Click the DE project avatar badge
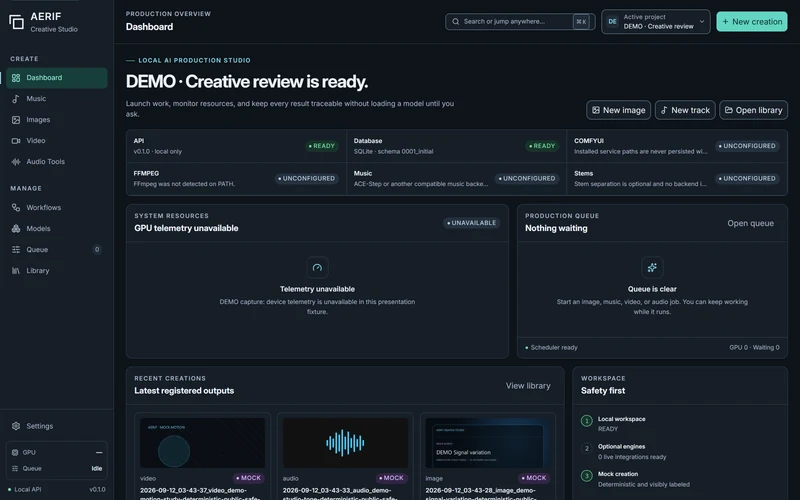 612,21
